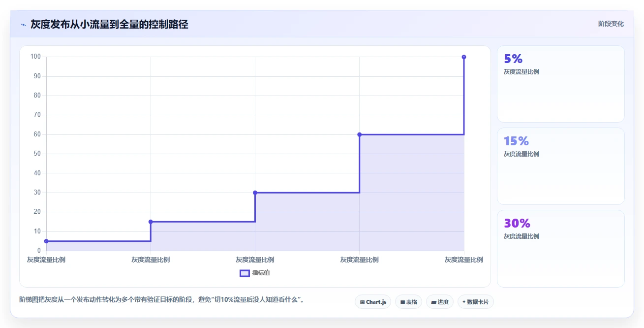Click the lightning icon beside the header title
This screenshot has width=644, height=328.
coord(23,25)
